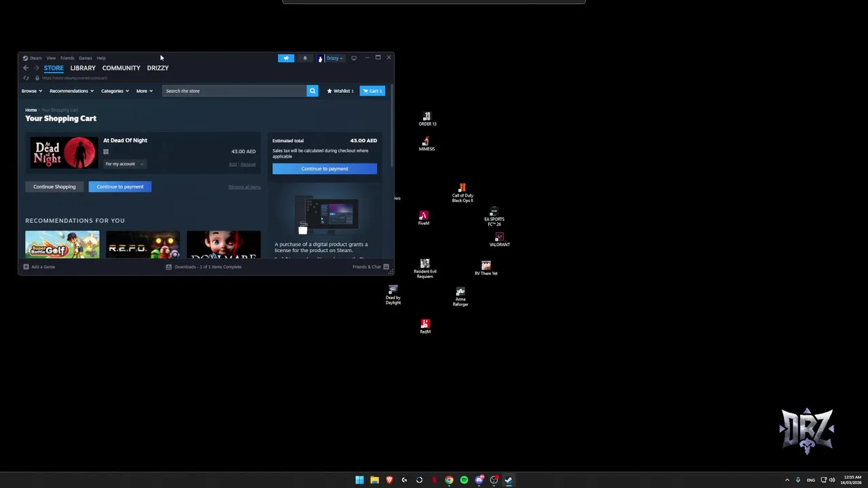
Task: Launch ORDER 13 desktop shortcut
Action: pos(427,119)
